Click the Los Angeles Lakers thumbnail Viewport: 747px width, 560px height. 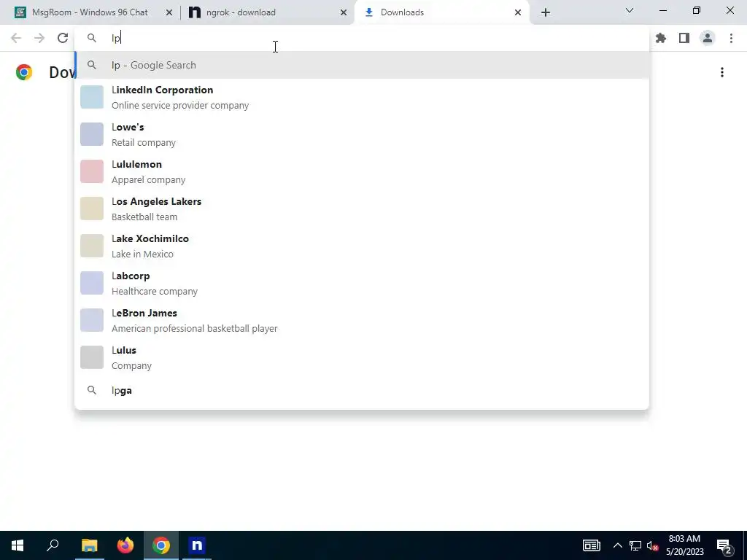[x=92, y=209]
